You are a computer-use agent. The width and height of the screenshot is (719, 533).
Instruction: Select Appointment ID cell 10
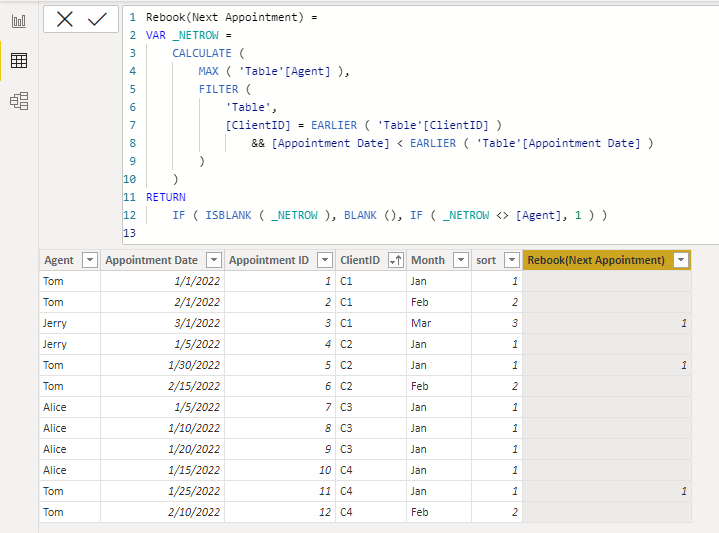[280, 470]
